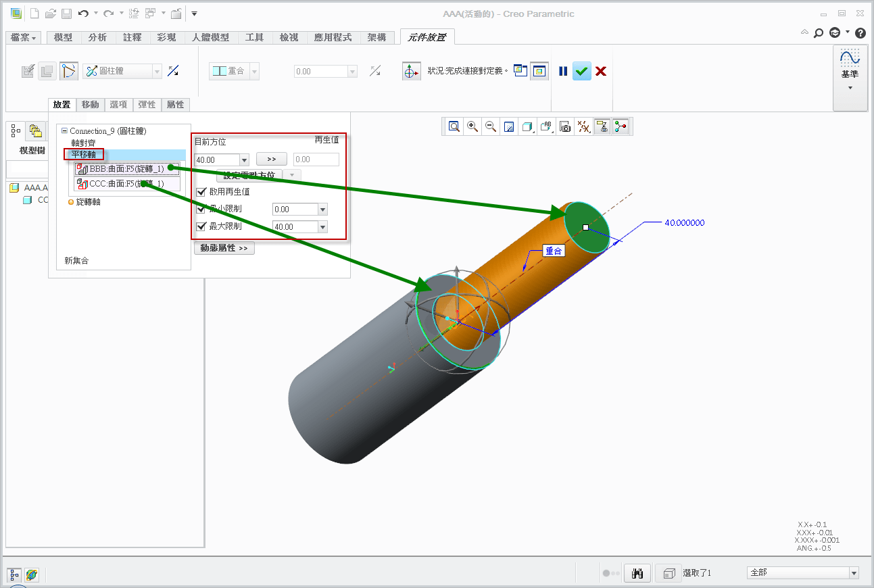Toggle the 最小限制 checkbox
Screen dimensions: 874x588
[201, 210]
